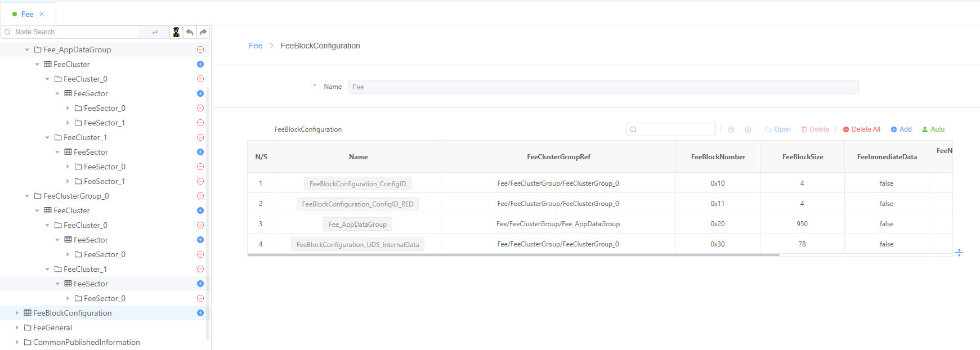Remove Fee_AppDataGroup with red minus icon

pyautogui.click(x=200, y=50)
